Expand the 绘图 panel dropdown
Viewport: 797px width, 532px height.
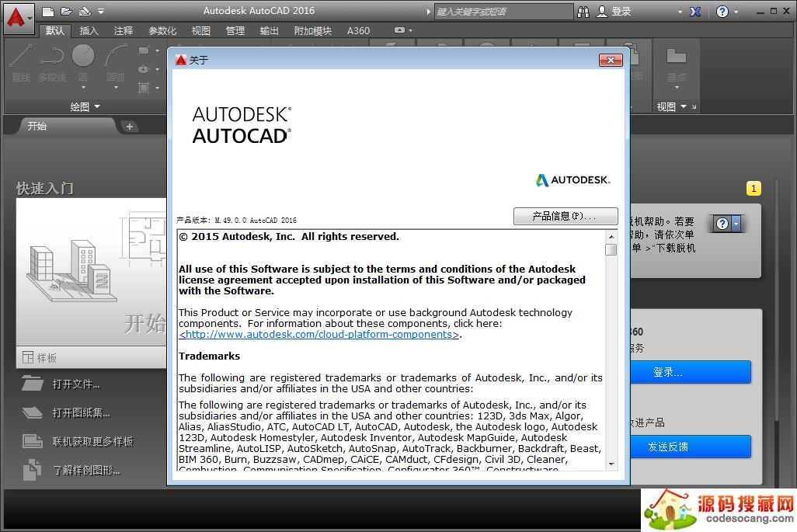click(x=85, y=106)
